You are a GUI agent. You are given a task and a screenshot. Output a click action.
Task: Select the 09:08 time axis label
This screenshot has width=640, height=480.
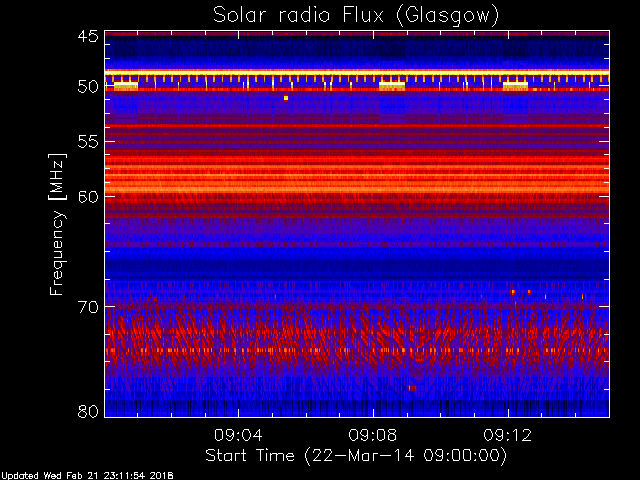click(373, 435)
